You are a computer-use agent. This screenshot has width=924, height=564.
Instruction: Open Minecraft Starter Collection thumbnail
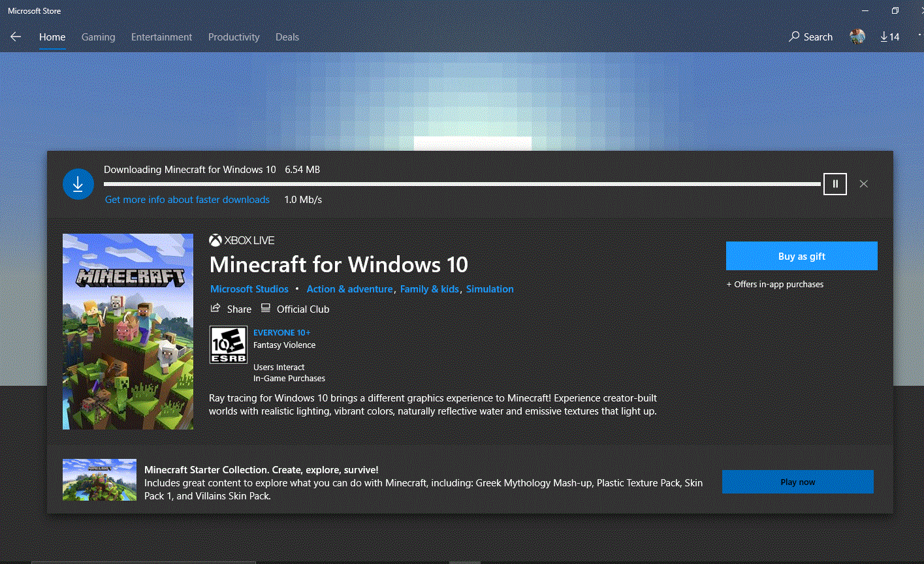99,480
